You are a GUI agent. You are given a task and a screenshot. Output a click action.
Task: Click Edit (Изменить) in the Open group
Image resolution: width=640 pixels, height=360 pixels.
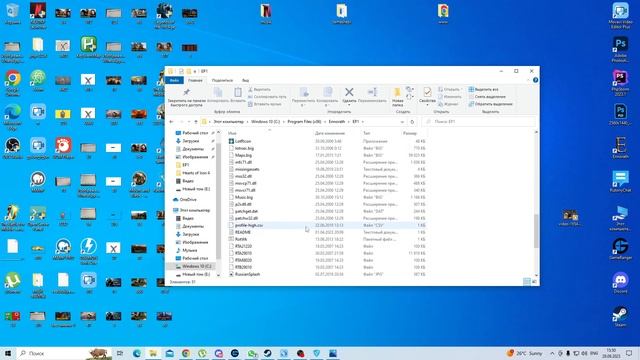click(449, 97)
